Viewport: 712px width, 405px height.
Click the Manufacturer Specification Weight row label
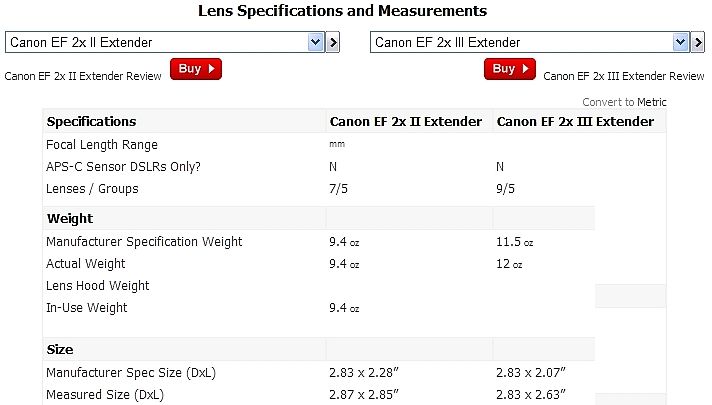[144, 241]
